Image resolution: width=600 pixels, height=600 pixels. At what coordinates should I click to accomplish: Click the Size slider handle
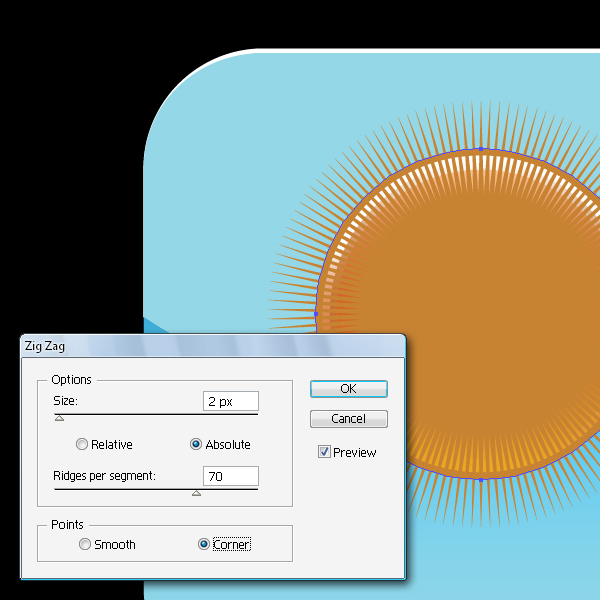click(x=59, y=418)
